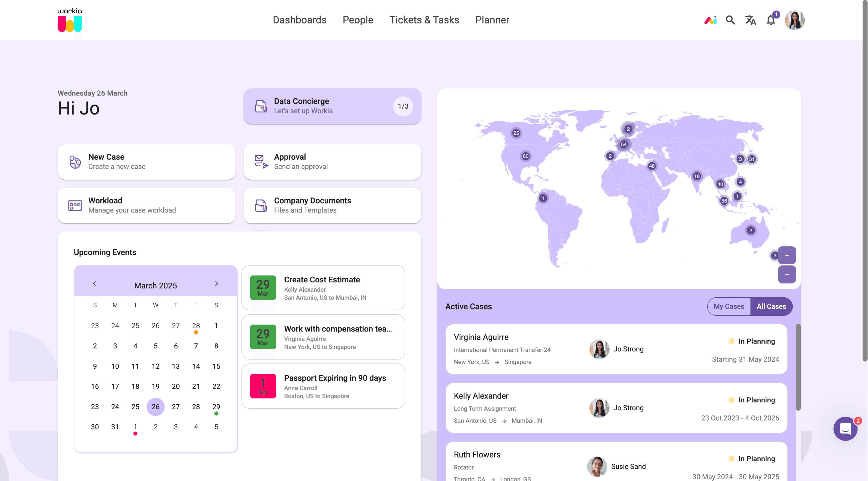Select March 14 on calendar
868x481 pixels.
pos(196,366)
